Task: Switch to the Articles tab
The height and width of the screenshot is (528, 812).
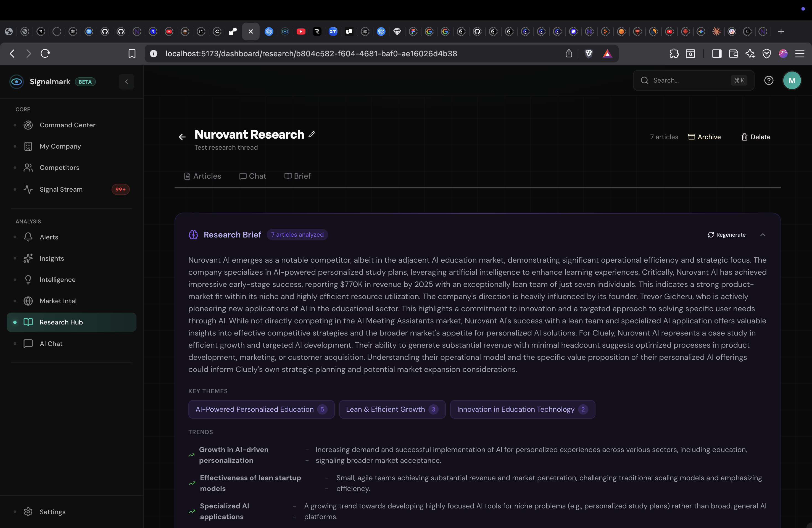Action: point(203,176)
